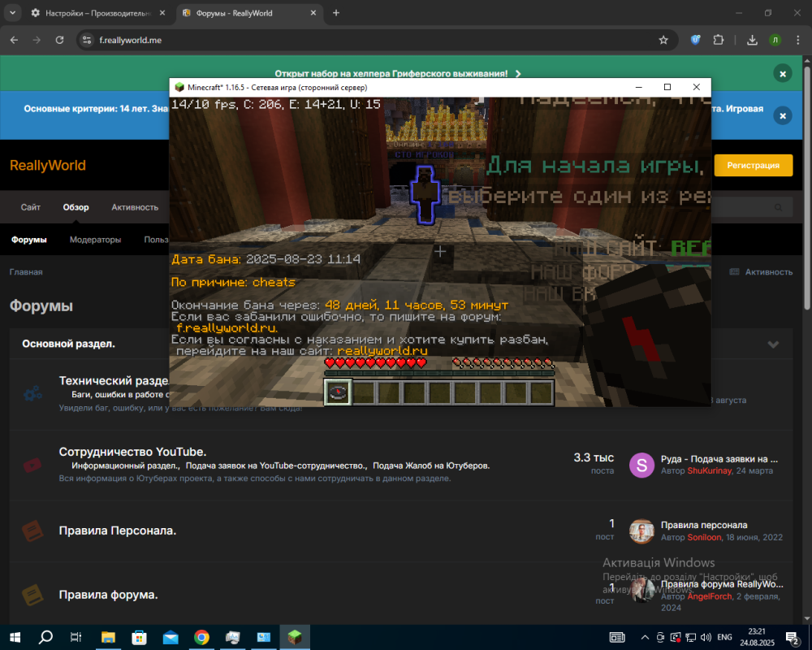This screenshot has width=812, height=650.
Task: Click Soniloon's avatar photo
Action: (641, 531)
